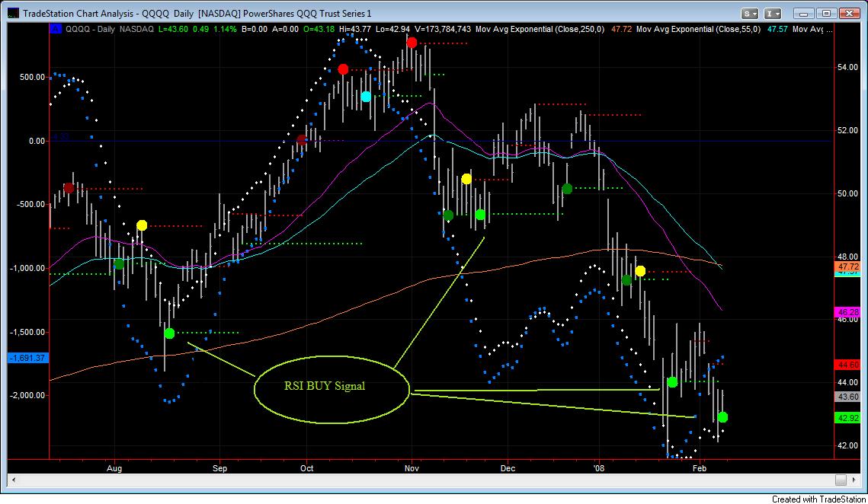Click the B=0.00 bid text

[255, 29]
